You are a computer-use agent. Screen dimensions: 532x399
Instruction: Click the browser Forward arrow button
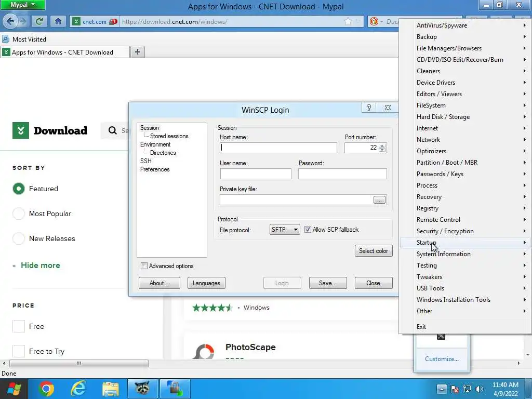pos(23,21)
